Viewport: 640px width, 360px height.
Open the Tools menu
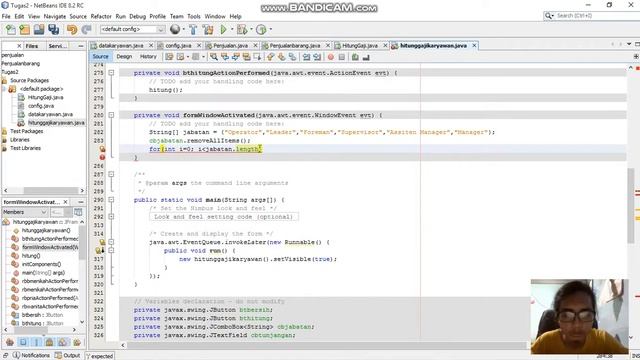[x=194, y=16]
